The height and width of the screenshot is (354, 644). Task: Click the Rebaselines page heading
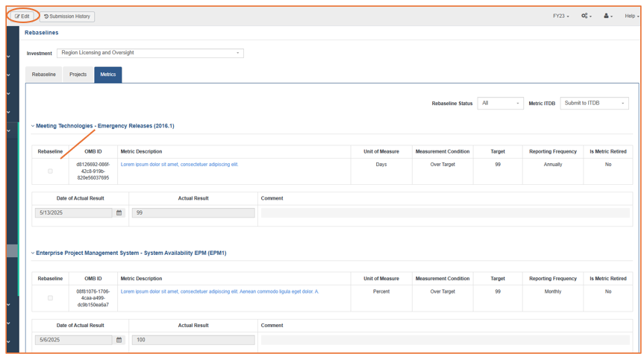[42, 32]
